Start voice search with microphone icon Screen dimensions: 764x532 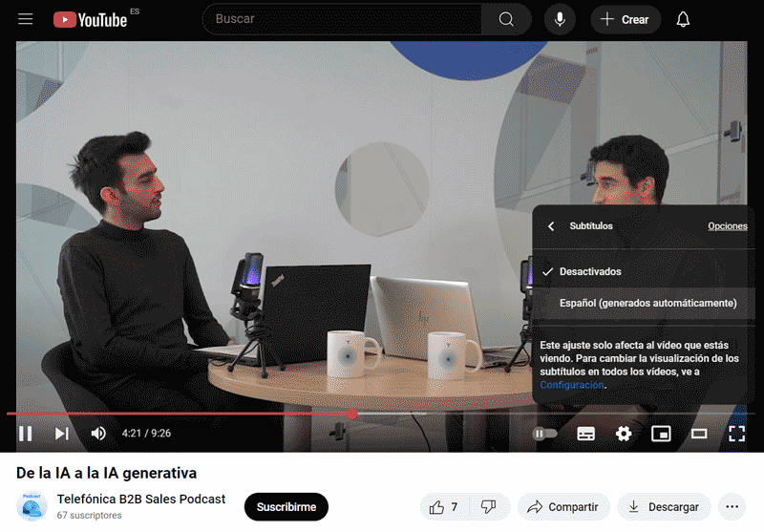click(x=560, y=19)
